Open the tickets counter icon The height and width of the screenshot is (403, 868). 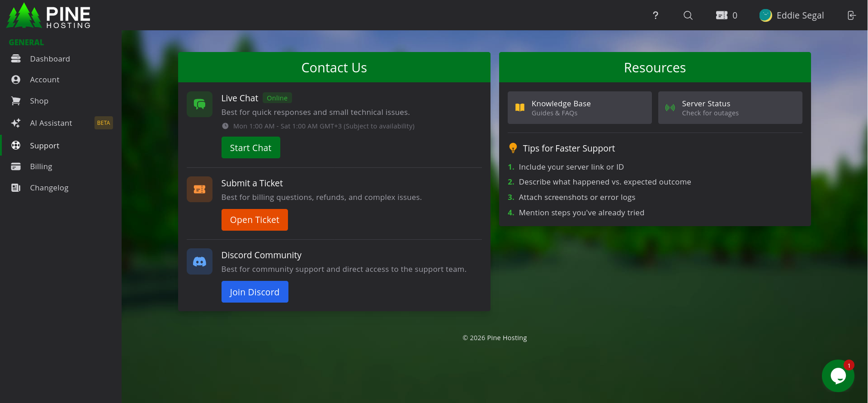coord(722,15)
